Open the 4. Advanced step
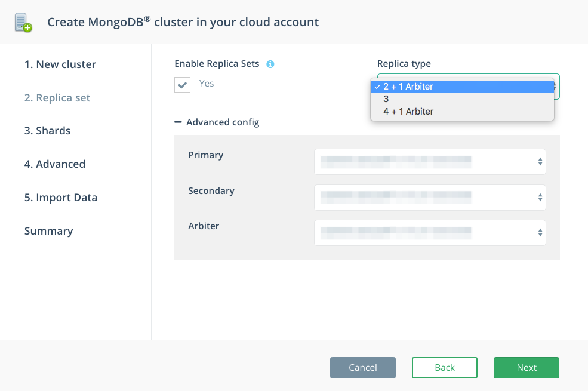The width and height of the screenshot is (588, 391). [x=55, y=164]
